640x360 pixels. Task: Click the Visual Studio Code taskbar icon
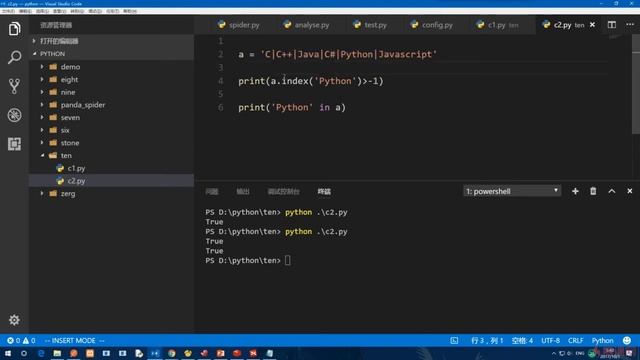coord(155,353)
